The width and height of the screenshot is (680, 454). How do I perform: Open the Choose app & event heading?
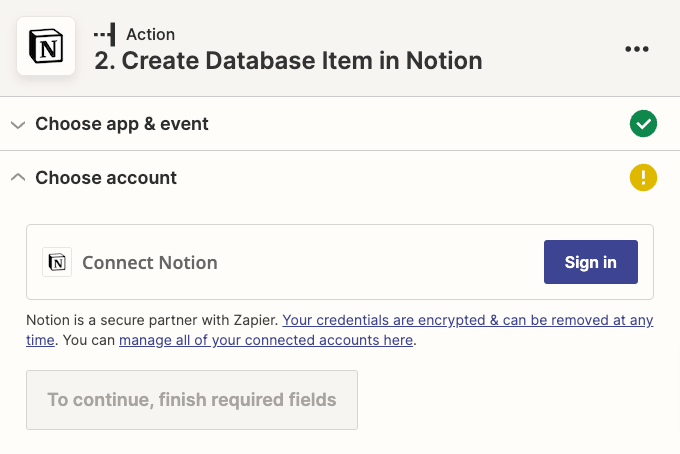click(122, 124)
